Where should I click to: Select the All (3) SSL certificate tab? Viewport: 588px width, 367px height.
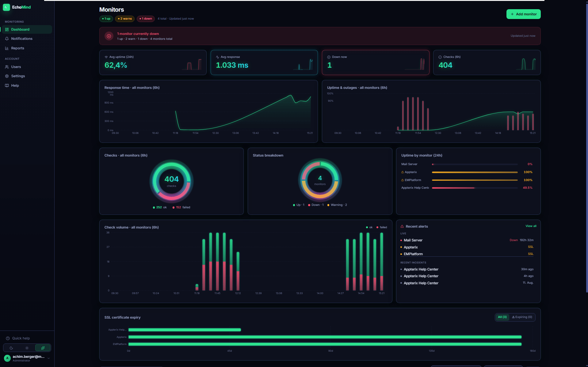pyautogui.click(x=502, y=317)
